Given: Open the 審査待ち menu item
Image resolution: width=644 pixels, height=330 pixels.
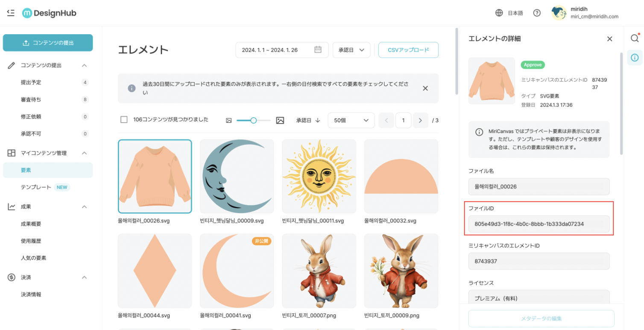Looking at the screenshot, I should (31, 100).
